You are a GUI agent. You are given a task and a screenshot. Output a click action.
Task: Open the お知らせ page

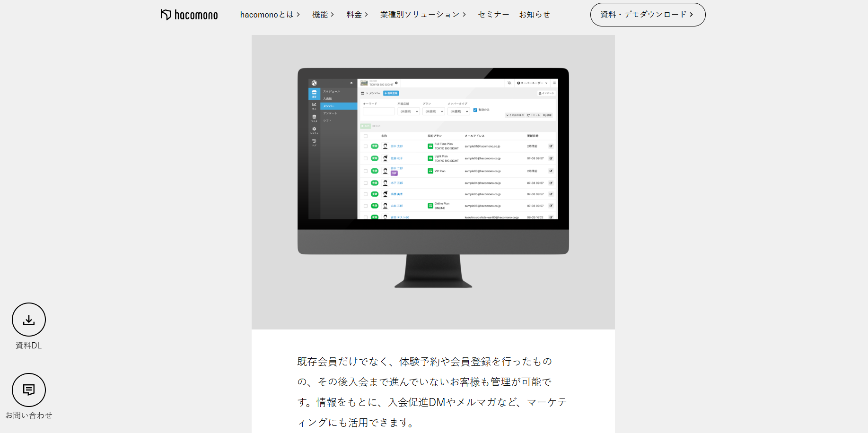535,15
